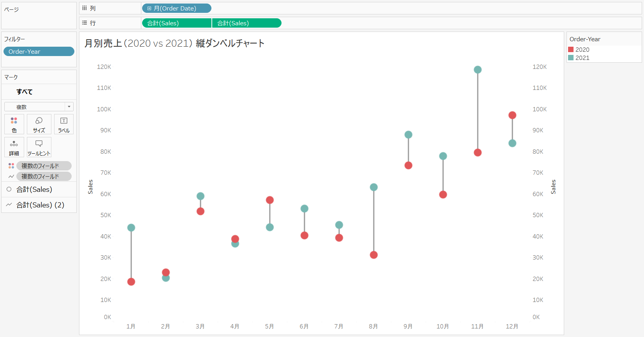
Task: Switch to the 合計(Sales) marks card
Action: (34, 190)
